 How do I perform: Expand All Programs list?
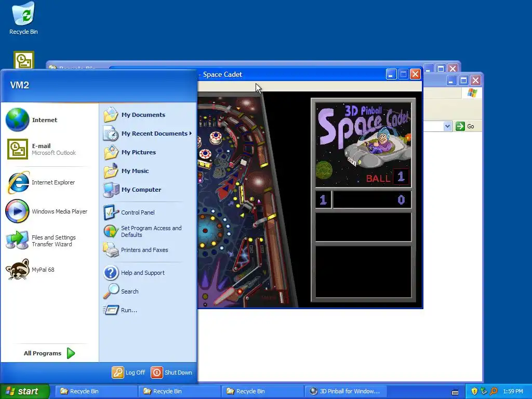click(x=49, y=353)
